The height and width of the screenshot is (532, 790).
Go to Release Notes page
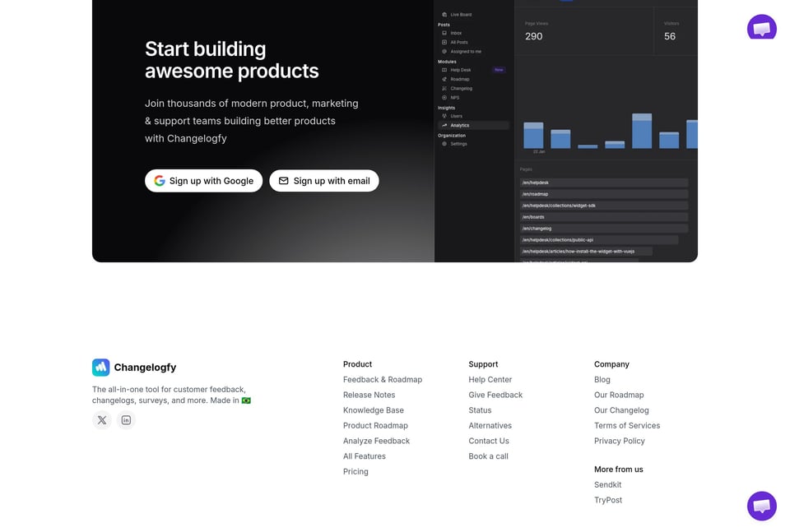click(x=369, y=396)
